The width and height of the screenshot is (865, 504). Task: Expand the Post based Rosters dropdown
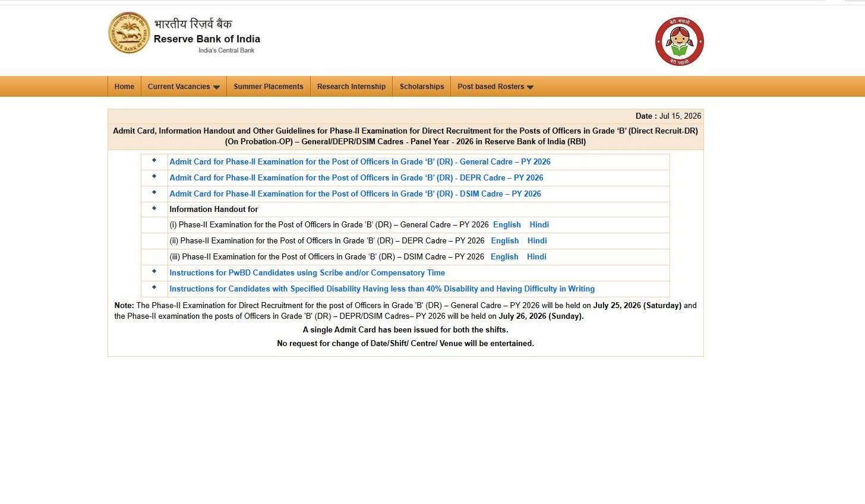(x=495, y=87)
